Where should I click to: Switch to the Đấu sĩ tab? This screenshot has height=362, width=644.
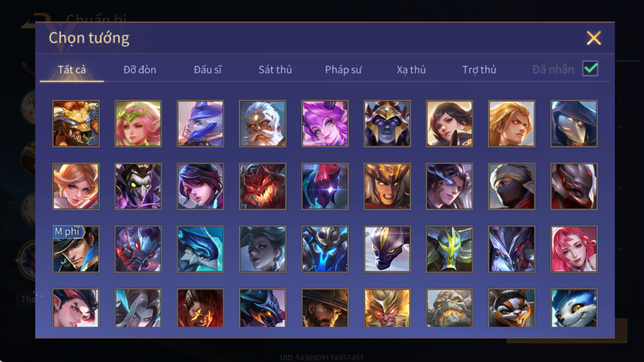(x=208, y=70)
